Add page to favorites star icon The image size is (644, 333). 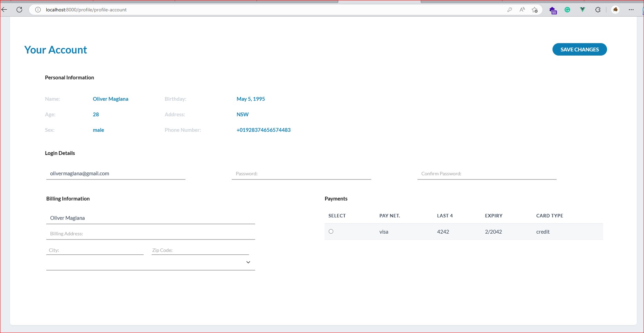(535, 10)
